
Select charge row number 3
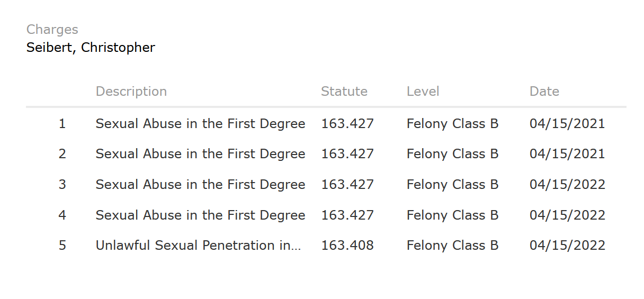(326, 185)
